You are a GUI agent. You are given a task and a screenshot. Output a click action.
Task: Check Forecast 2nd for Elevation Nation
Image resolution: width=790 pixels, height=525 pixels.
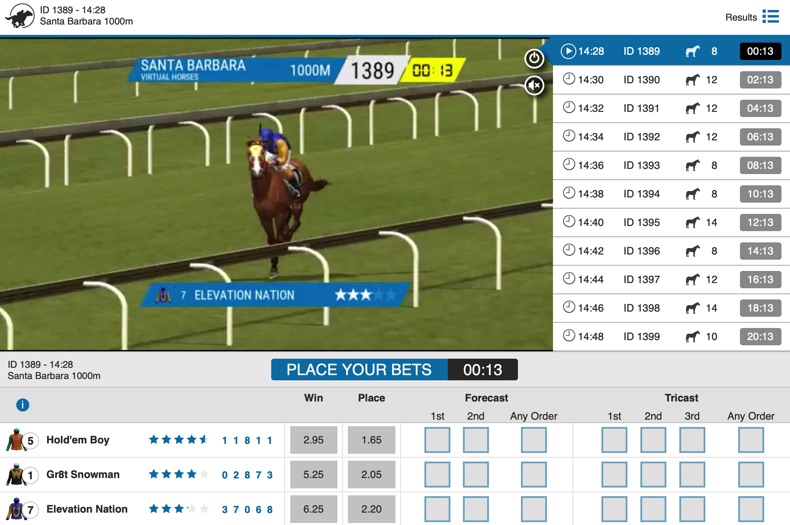click(476, 509)
